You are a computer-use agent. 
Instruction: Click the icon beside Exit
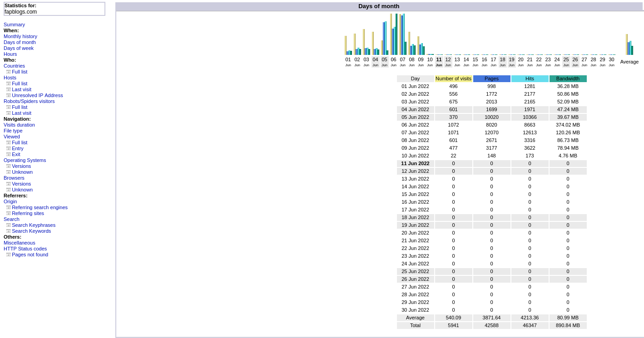tap(8, 154)
